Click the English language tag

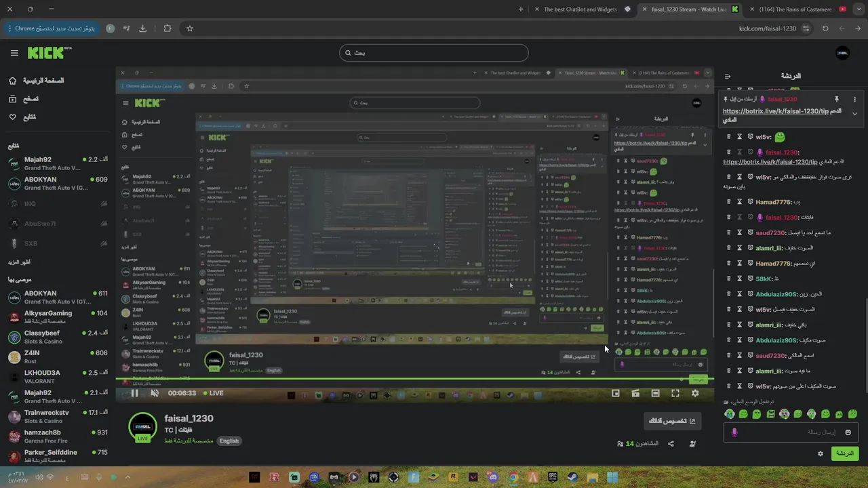tap(229, 441)
